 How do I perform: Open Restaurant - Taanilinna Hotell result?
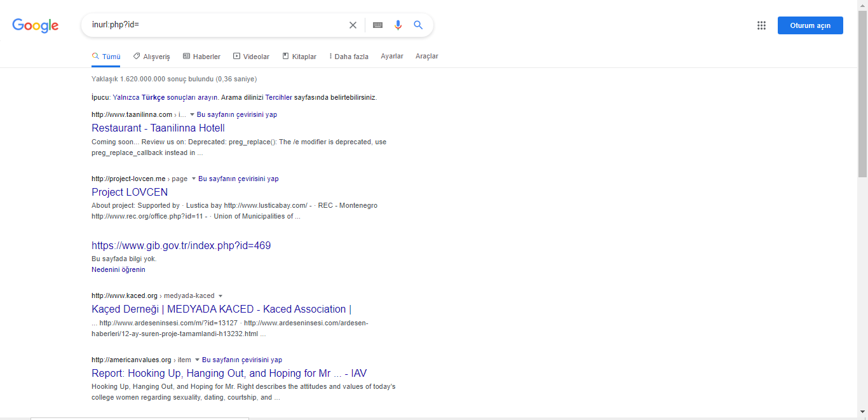[158, 128]
